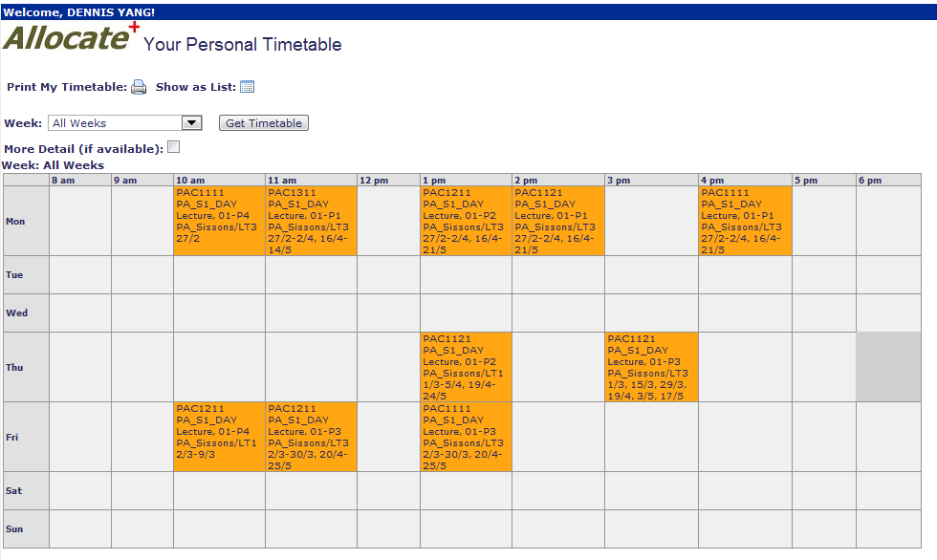This screenshot has height=560, width=937.
Task: Open the Week dropdown arrow
Action: coord(192,123)
